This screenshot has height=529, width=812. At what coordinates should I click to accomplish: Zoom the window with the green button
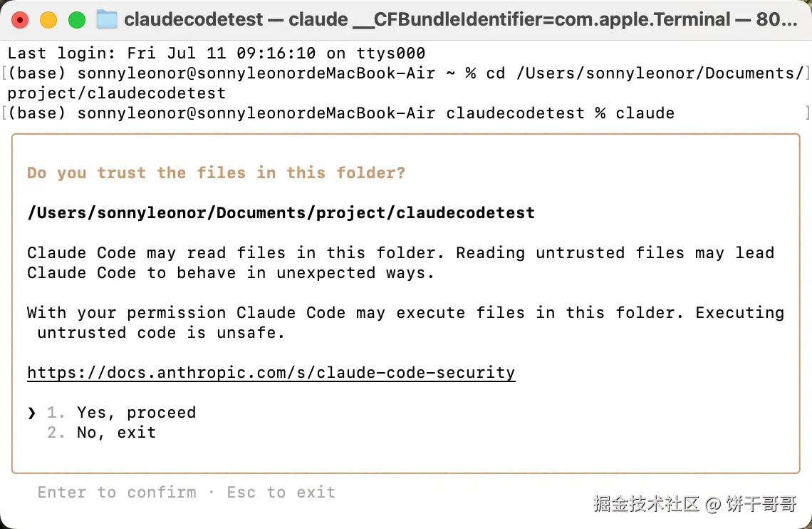pos(76,20)
